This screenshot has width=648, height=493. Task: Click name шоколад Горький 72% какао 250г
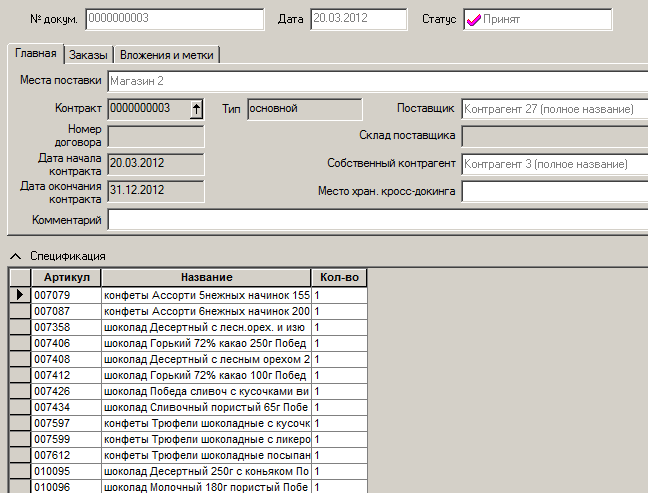[x=206, y=343]
